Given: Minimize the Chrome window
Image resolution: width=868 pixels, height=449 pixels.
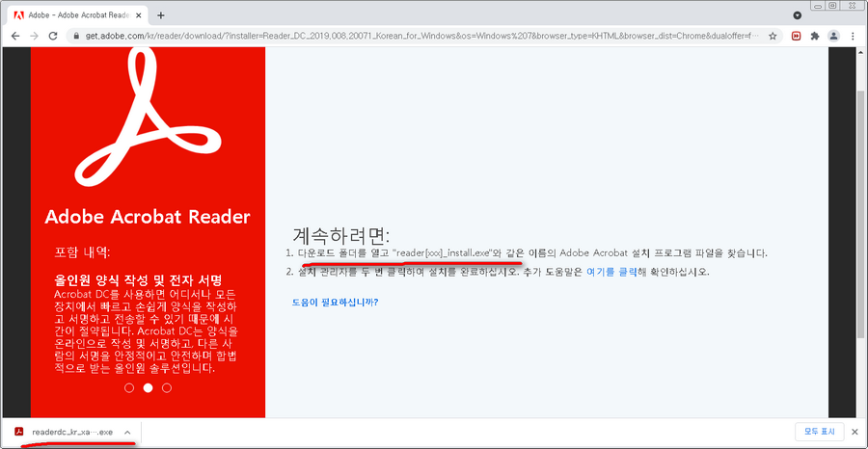Looking at the screenshot, I should point(817,5).
